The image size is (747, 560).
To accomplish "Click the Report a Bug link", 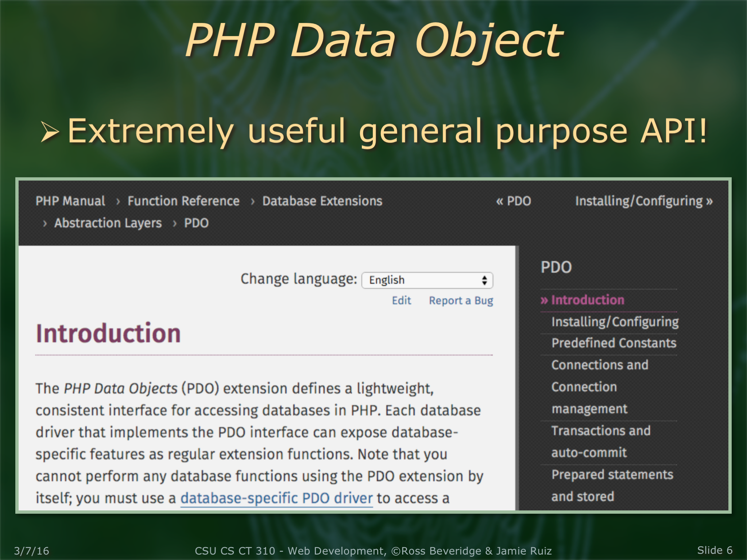I will [461, 301].
